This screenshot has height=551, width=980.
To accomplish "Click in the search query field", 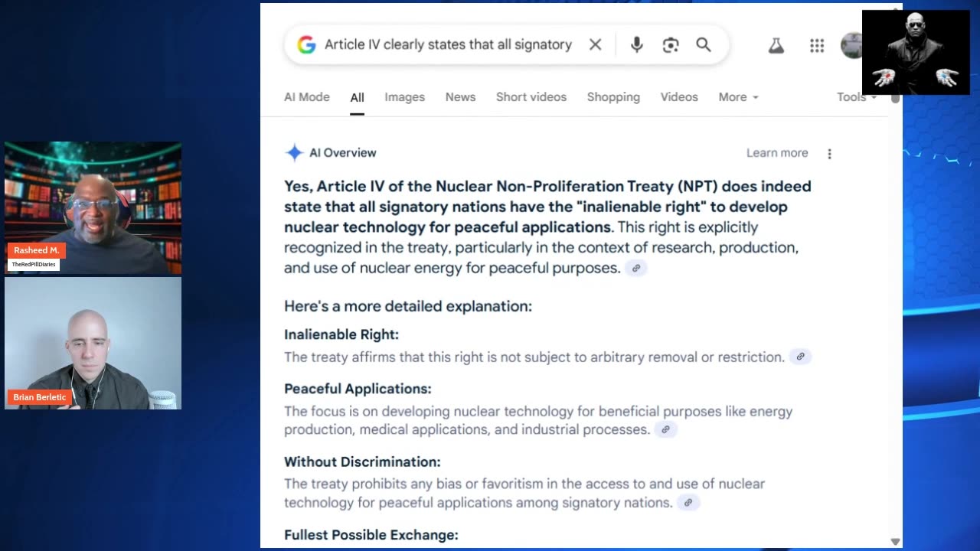I will click(x=448, y=45).
